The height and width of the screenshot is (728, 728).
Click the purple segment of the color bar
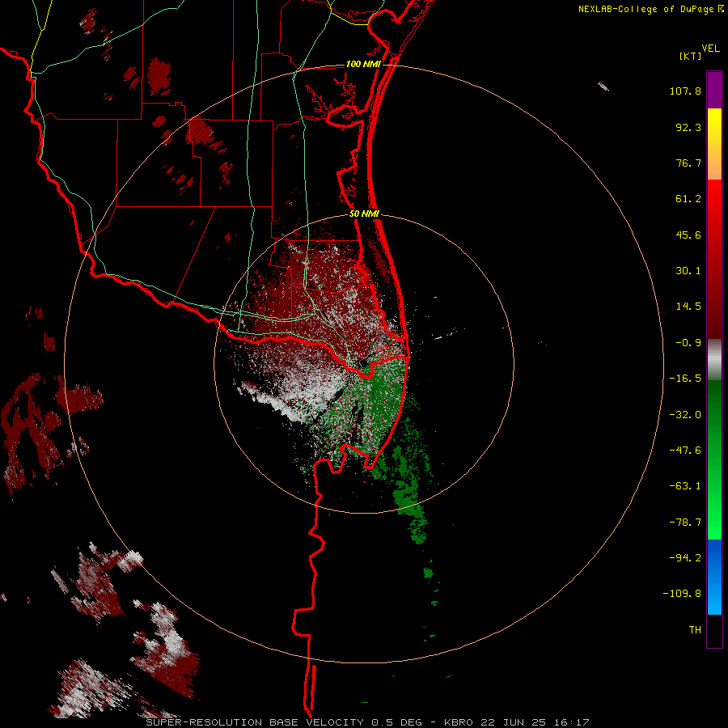tap(714, 91)
